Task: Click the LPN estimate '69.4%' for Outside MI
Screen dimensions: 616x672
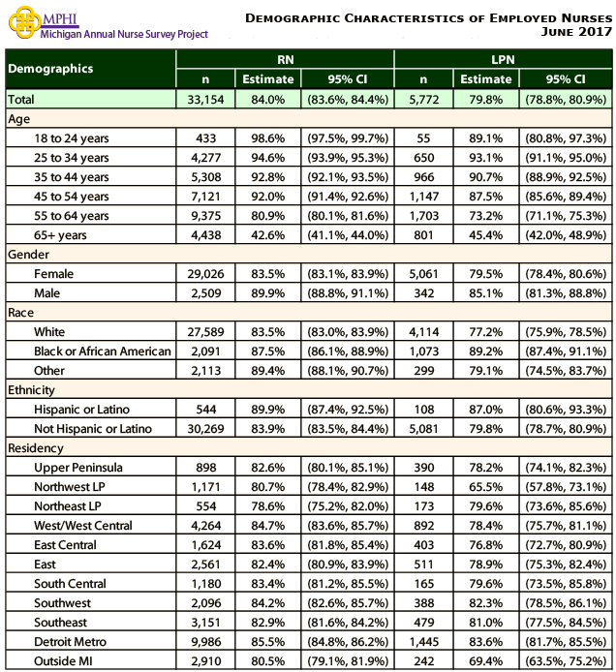Action: 485,661
